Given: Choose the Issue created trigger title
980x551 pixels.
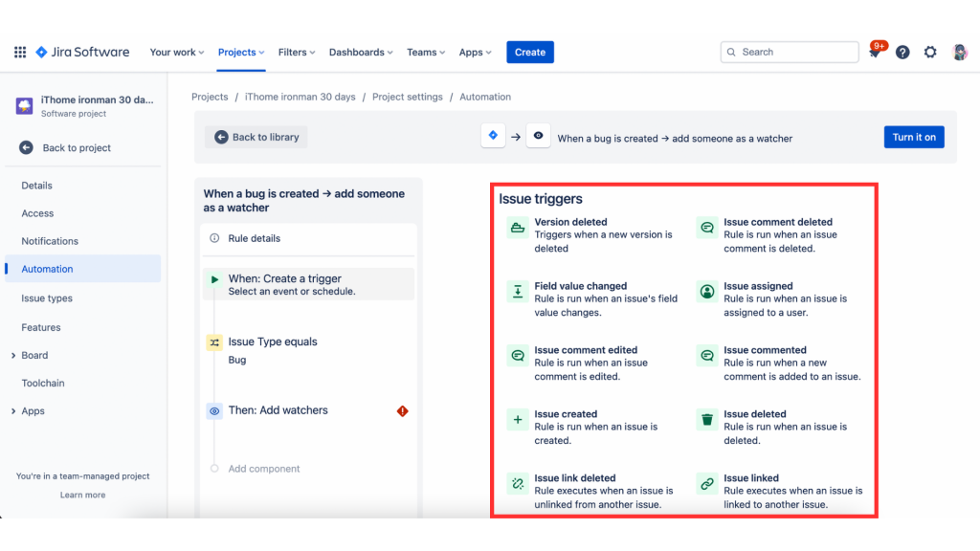Looking at the screenshot, I should (566, 414).
